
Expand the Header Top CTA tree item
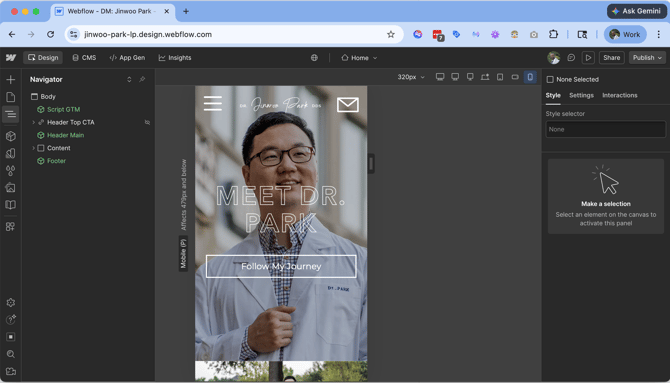click(x=33, y=122)
